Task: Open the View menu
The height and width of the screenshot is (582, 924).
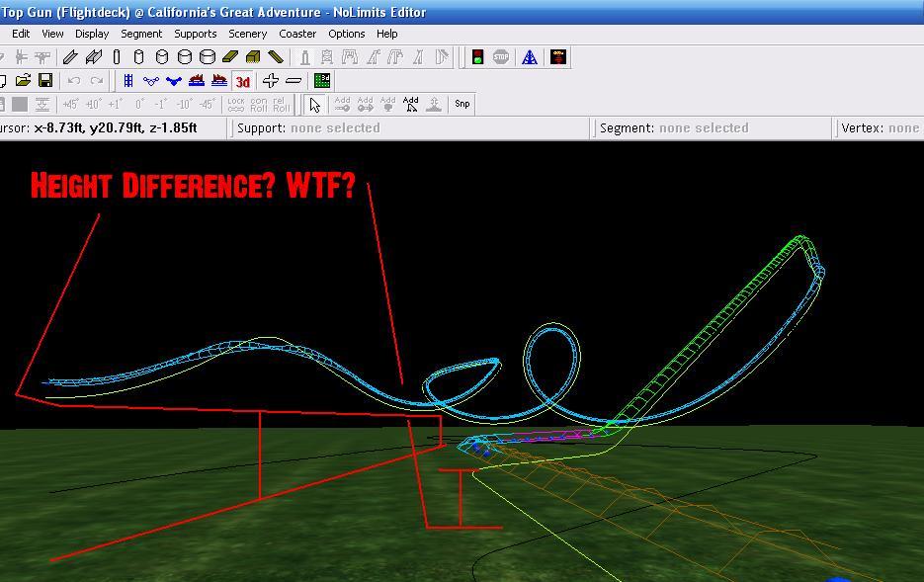Action: (x=52, y=34)
